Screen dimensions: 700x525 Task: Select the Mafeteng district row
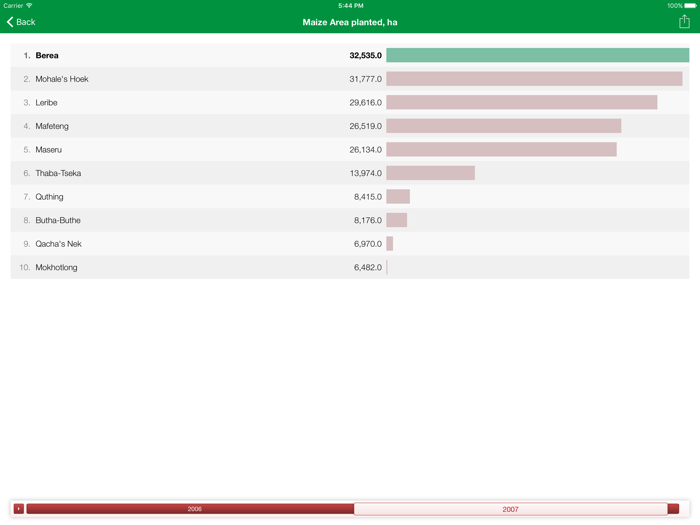tap(350, 126)
